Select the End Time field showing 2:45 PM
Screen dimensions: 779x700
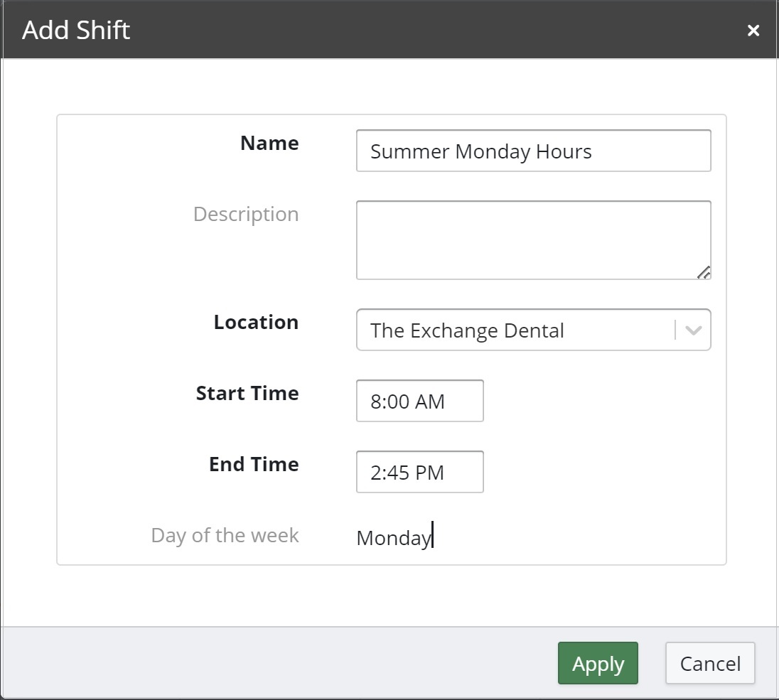coord(419,472)
